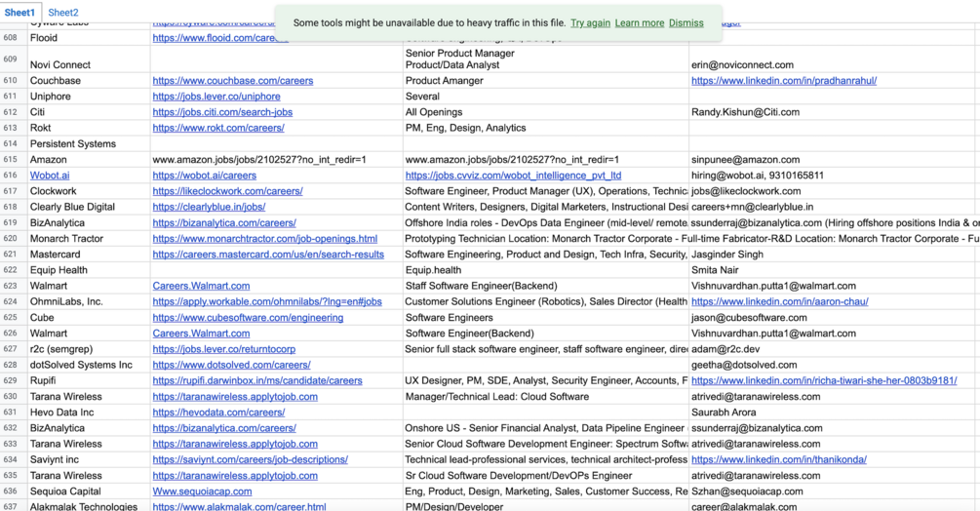
Task: Open Careers.Walmart.com link in row 623
Action: pyautogui.click(x=201, y=286)
